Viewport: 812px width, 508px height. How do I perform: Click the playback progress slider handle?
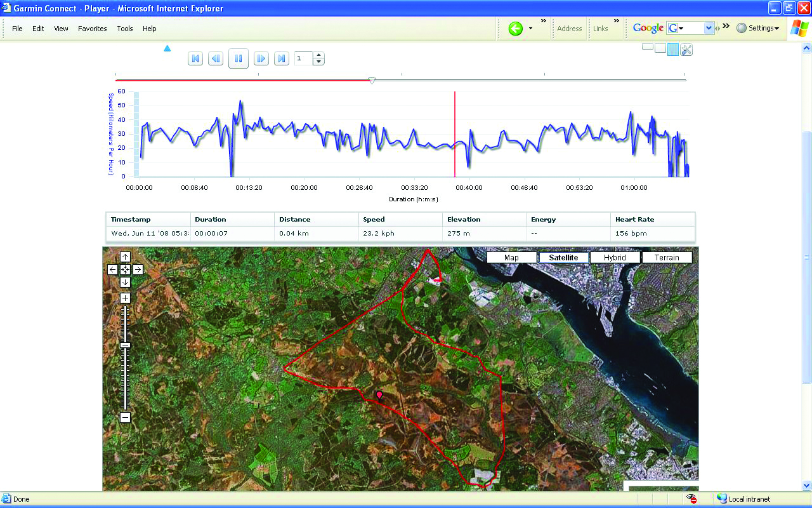372,80
